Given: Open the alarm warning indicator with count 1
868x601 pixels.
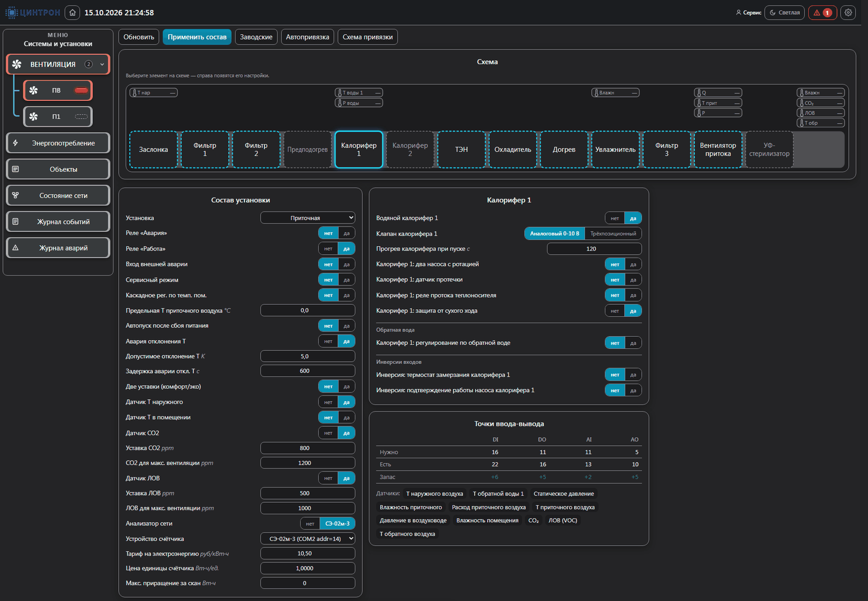Looking at the screenshot, I should click(x=822, y=12).
